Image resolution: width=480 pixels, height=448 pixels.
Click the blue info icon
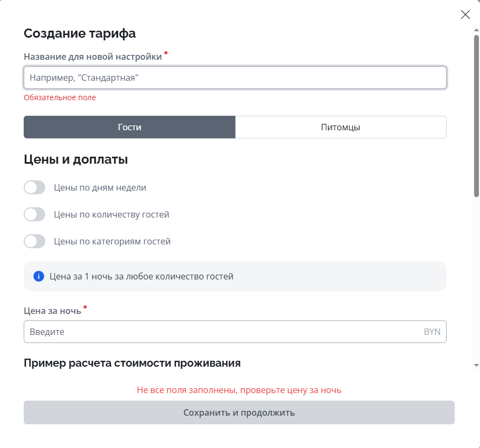(x=38, y=276)
